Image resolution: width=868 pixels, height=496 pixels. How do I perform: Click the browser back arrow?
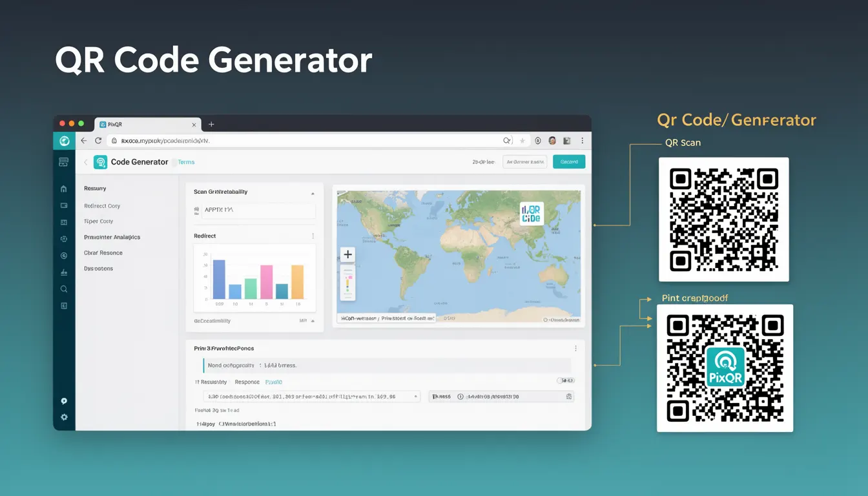[83, 141]
